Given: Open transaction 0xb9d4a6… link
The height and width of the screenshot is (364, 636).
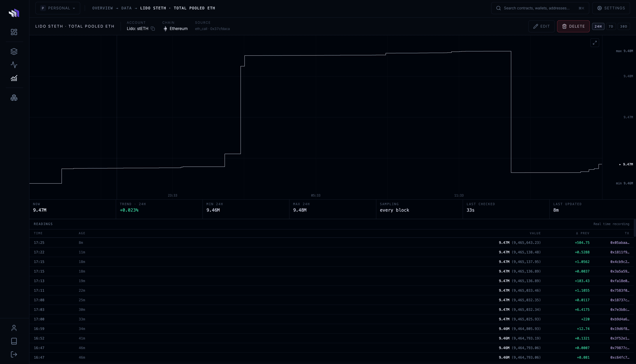Looking at the screenshot, I should (620, 319).
